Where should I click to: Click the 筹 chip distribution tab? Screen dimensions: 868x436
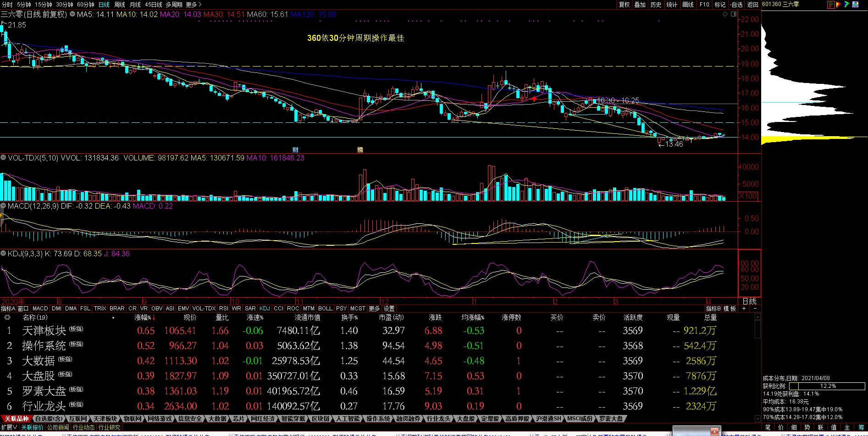(861, 427)
